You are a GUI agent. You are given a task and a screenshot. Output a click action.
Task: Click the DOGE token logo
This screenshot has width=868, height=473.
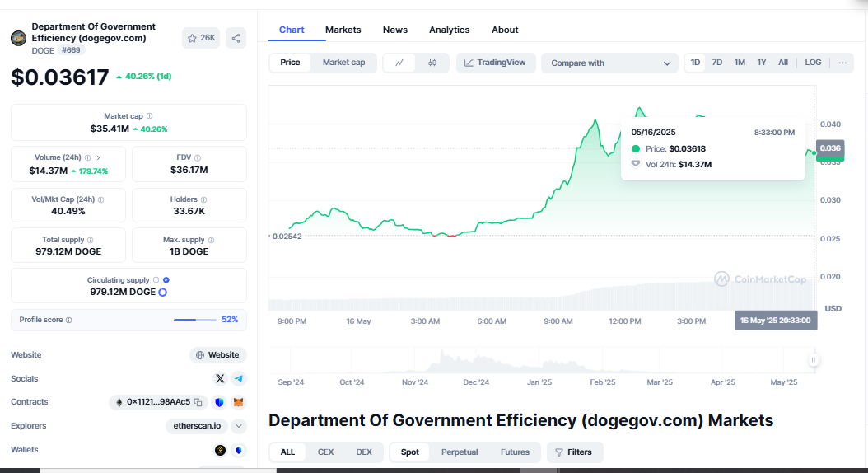pyautogui.click(x=18, y=38)
